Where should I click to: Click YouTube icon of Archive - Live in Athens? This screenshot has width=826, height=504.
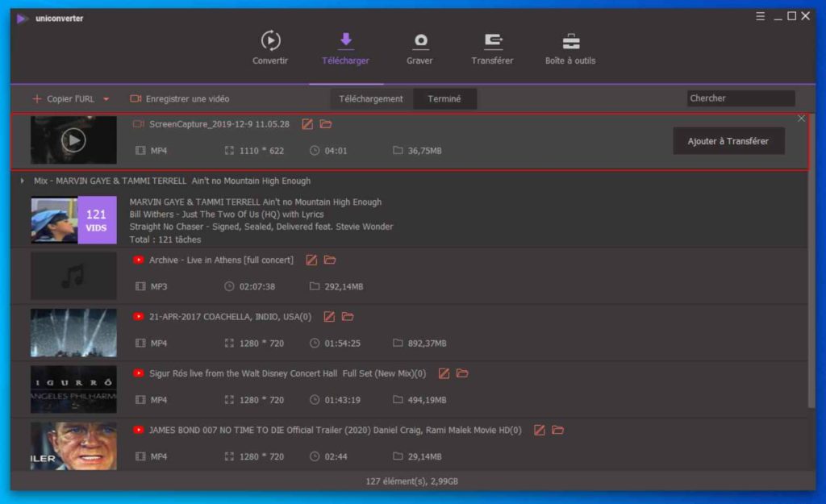(x=139, y=260)
